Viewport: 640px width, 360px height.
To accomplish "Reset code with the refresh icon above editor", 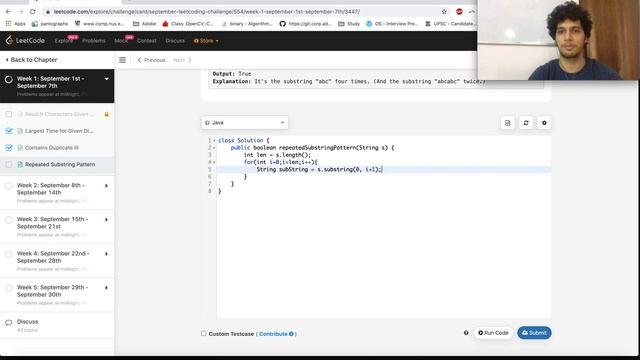I will (526, 123).
